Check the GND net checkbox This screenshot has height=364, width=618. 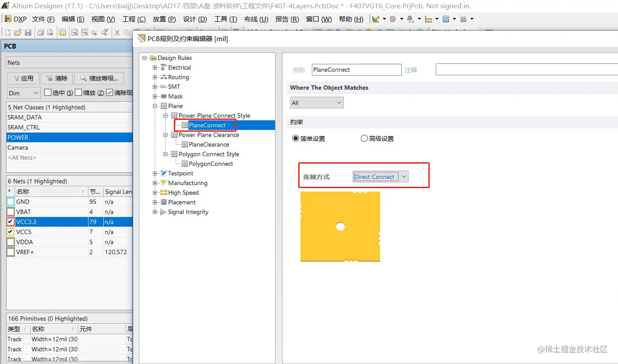coord(11,202)
